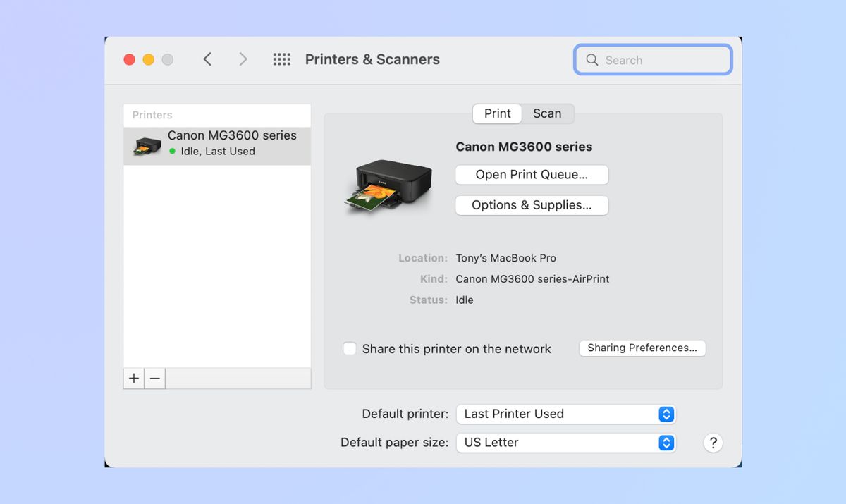
Task: Click the back navigation arrow
Action: tap(208, 59)
